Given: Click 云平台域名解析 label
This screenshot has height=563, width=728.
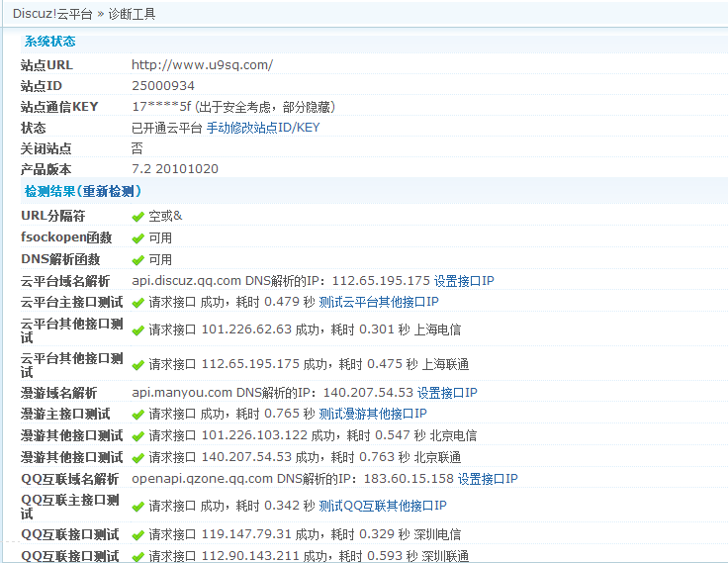Looking at the screenshot, I should point(65,281).
